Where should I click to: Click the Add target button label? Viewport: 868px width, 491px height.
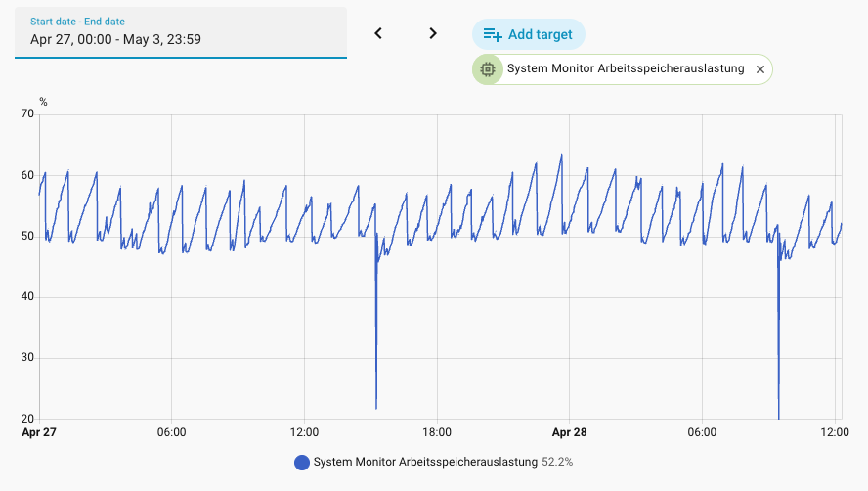click(541, 34)
